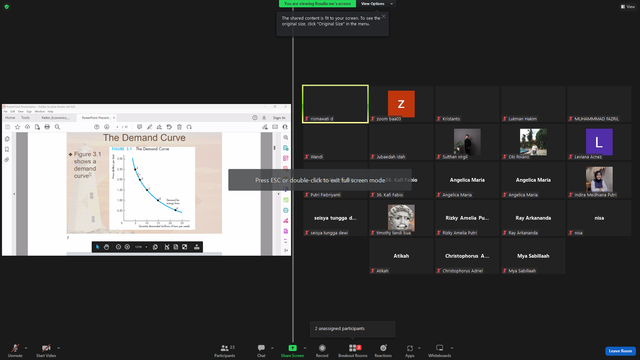Expand share options caret beside Share Screen

[305, 348]
